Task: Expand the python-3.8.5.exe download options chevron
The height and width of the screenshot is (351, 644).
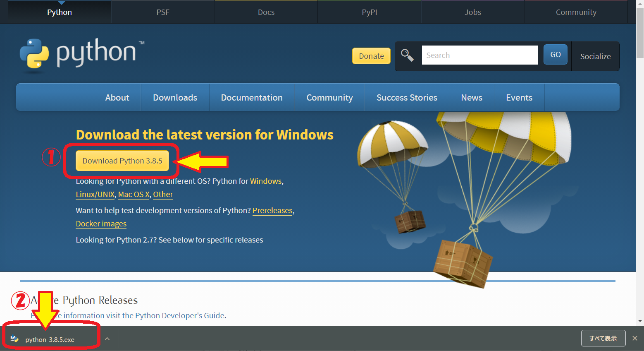Action: click(x=107, y=339)
